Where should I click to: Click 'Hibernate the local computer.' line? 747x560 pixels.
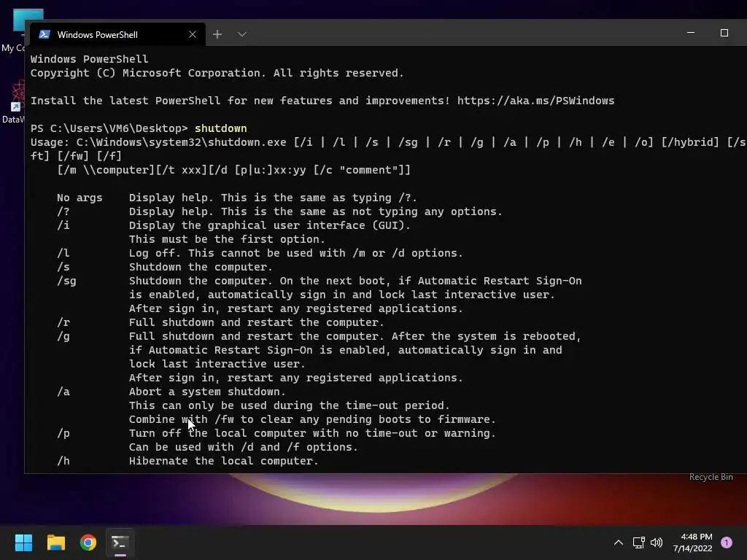[x=223, y=461]
